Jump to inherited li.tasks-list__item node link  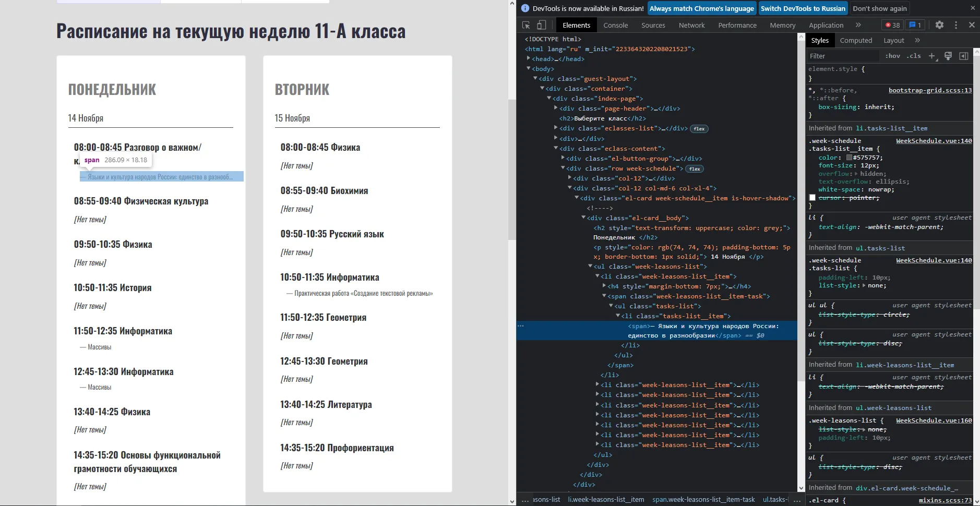tap(892, 128)
